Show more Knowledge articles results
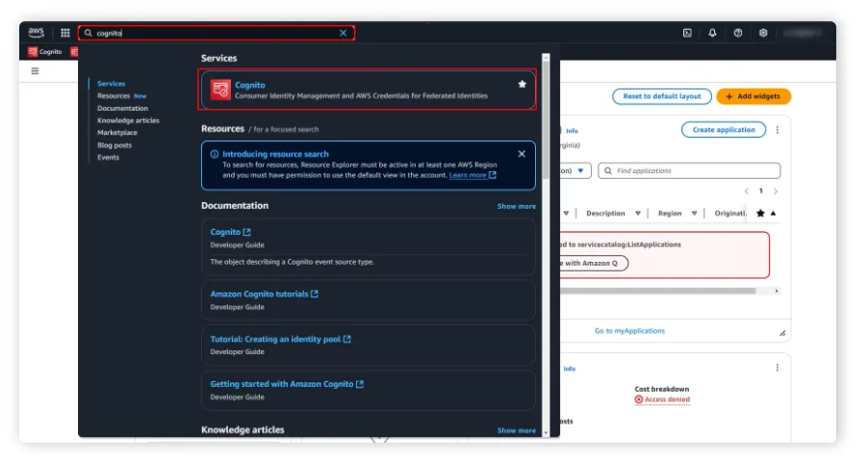The width and height of the screenshot is (868, 462). (516, 430)
